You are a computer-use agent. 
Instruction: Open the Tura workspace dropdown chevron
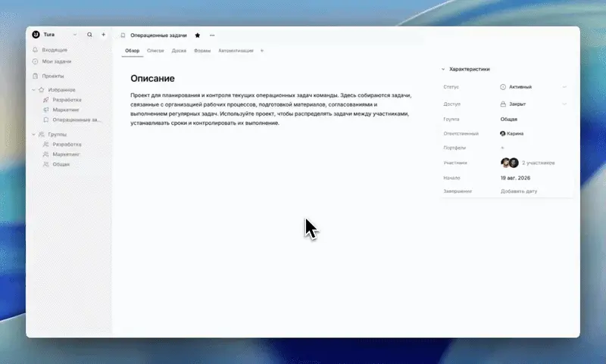coord(75,35)
